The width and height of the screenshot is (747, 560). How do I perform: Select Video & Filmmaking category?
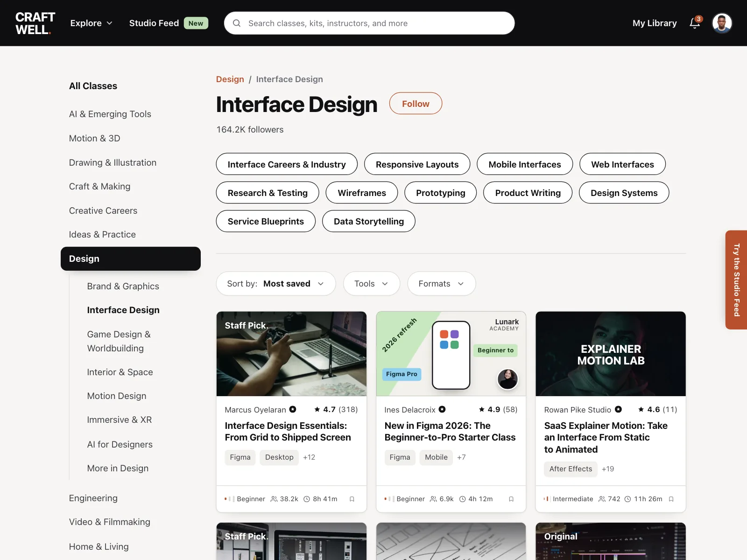110,522
